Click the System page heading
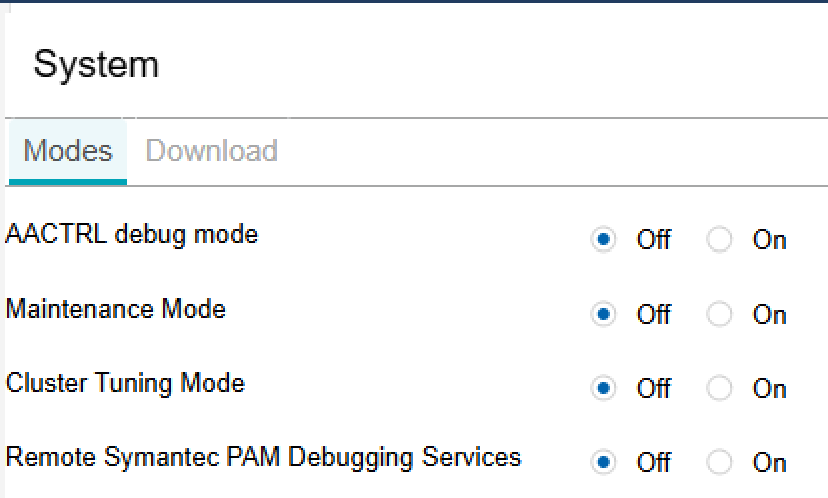The width and height of the screenshot is (828, 498). click(x=96, y=64)
